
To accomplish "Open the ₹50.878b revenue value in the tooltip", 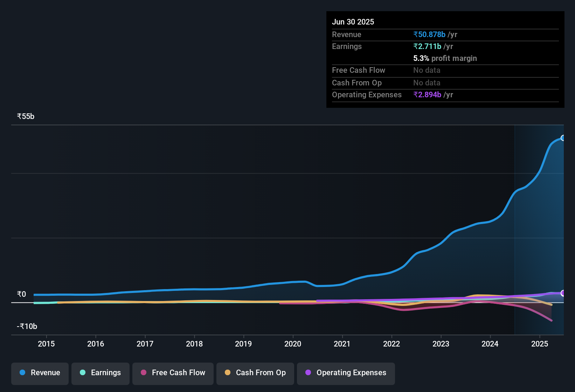I will pyautogui.click(x=429, y=34).
